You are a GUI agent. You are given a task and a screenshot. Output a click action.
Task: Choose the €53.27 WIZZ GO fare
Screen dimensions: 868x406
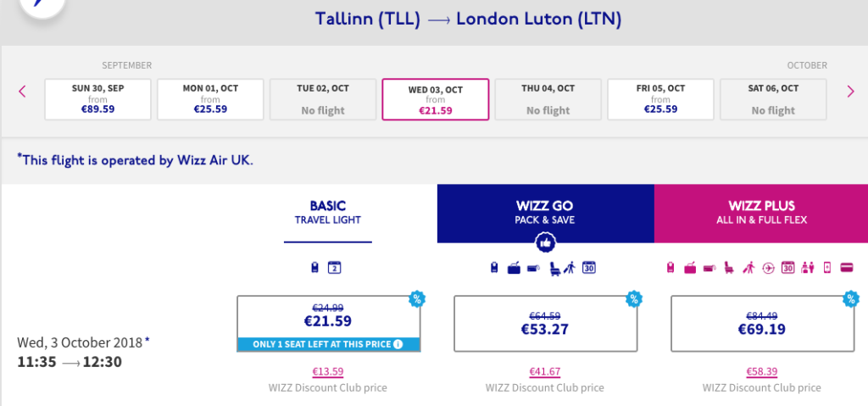pyautogui.click(x=544, y=323)
